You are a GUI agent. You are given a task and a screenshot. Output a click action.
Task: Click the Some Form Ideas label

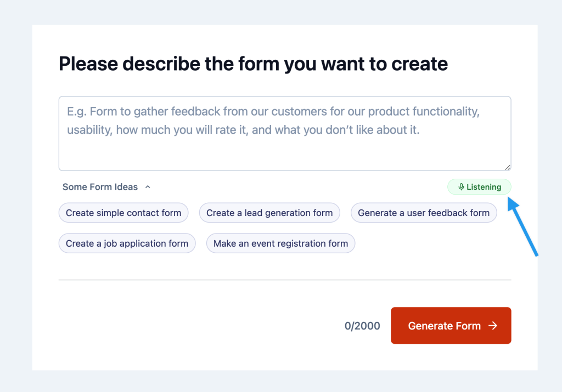(x=100, y=186)
